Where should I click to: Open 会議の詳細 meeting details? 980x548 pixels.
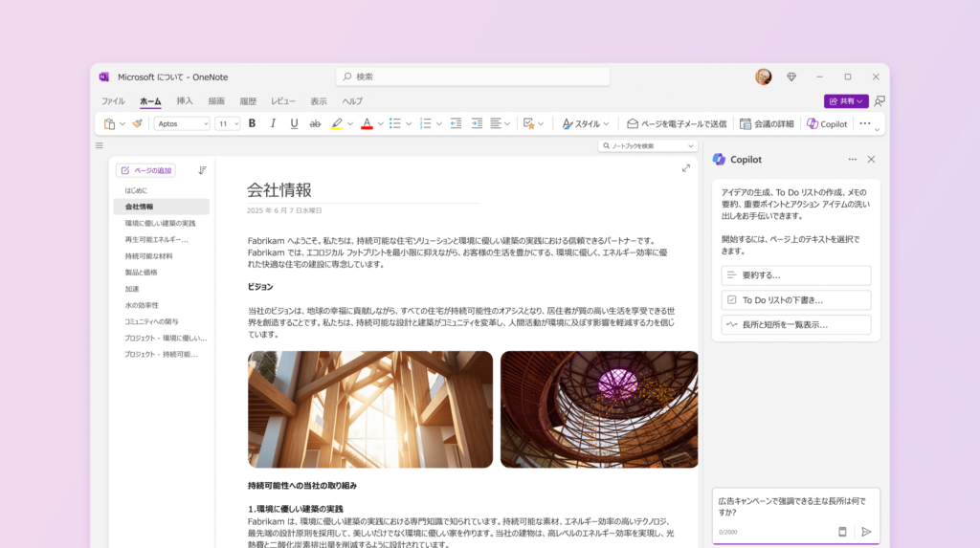point(767,123)
